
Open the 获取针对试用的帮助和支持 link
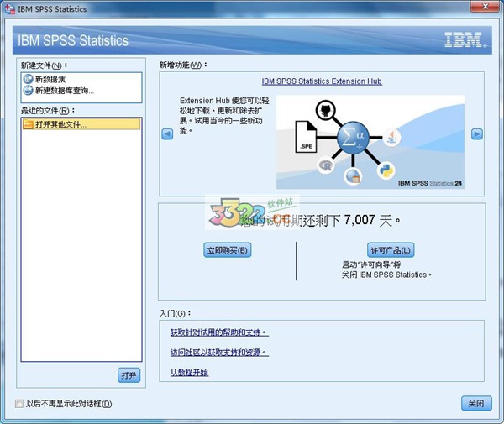point(219,332)
